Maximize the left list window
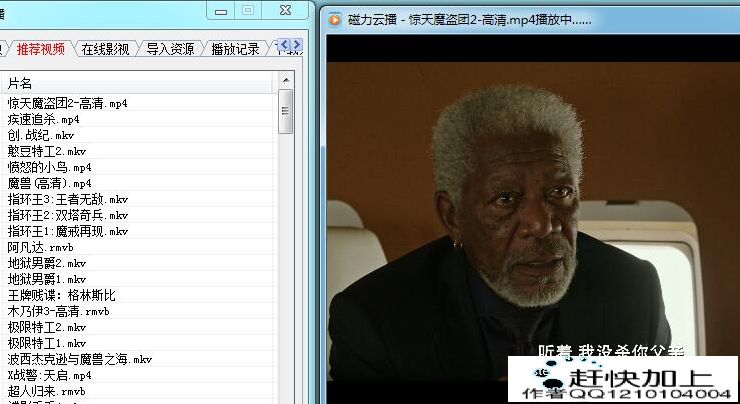 pos(248,10)
